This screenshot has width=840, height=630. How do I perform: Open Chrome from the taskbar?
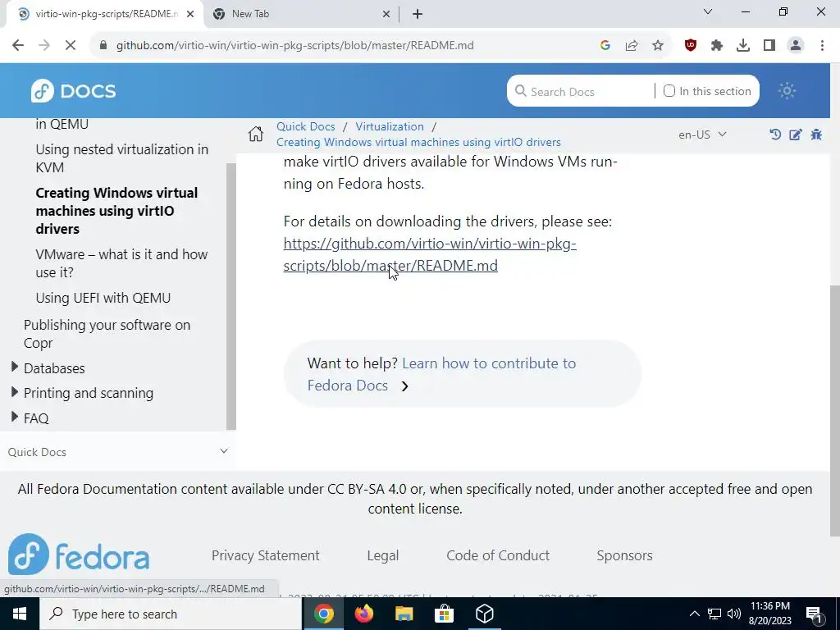coord(323,614)
